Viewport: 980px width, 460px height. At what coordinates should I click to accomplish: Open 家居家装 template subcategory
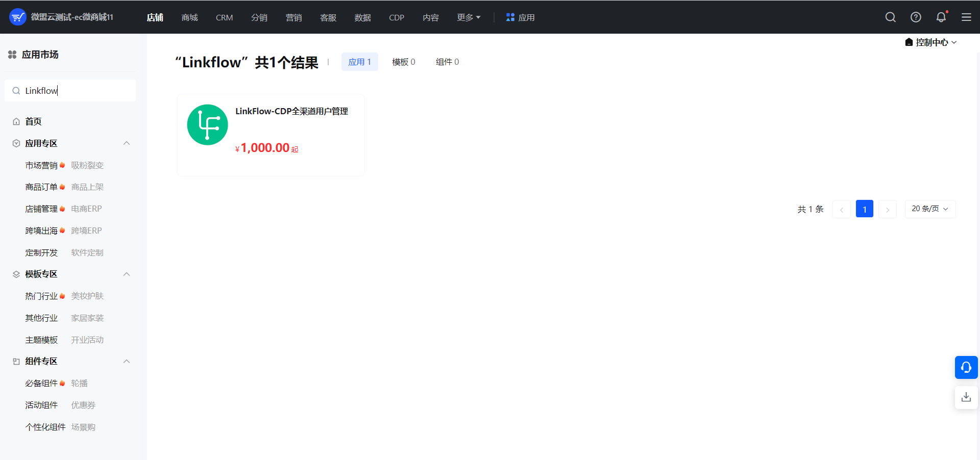tap(87, 318)
